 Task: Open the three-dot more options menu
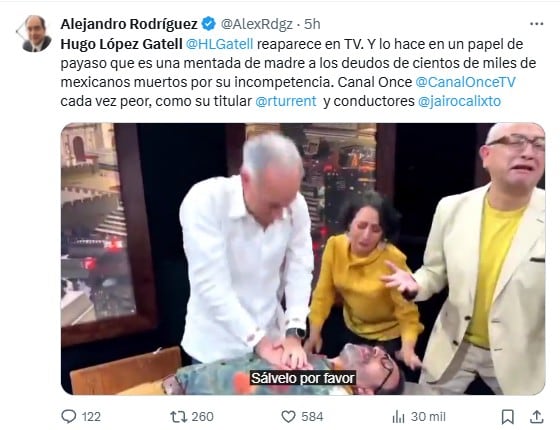pos(536,24)
